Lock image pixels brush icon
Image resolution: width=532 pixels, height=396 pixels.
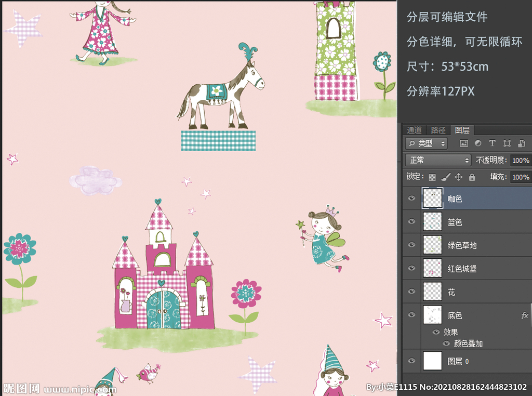click(x=445, y=177)
